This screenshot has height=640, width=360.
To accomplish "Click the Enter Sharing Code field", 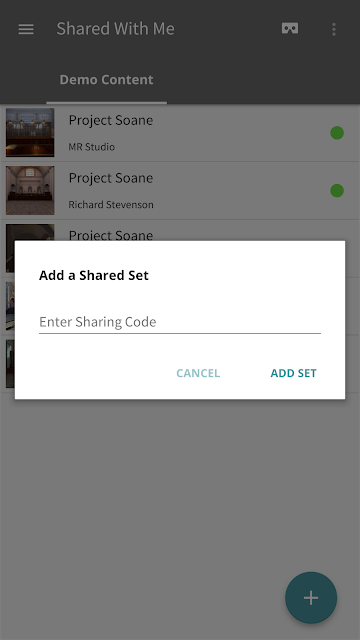I will click(180, 322).
